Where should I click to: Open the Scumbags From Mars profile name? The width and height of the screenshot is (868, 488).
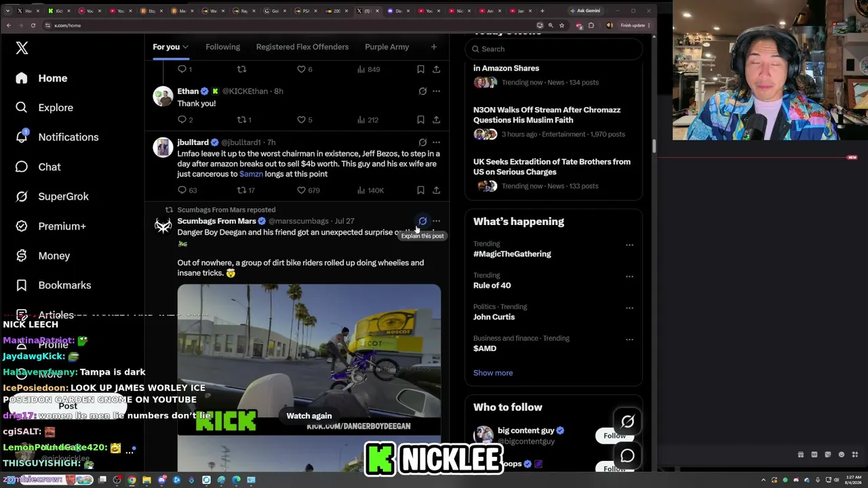click(216, 221)
